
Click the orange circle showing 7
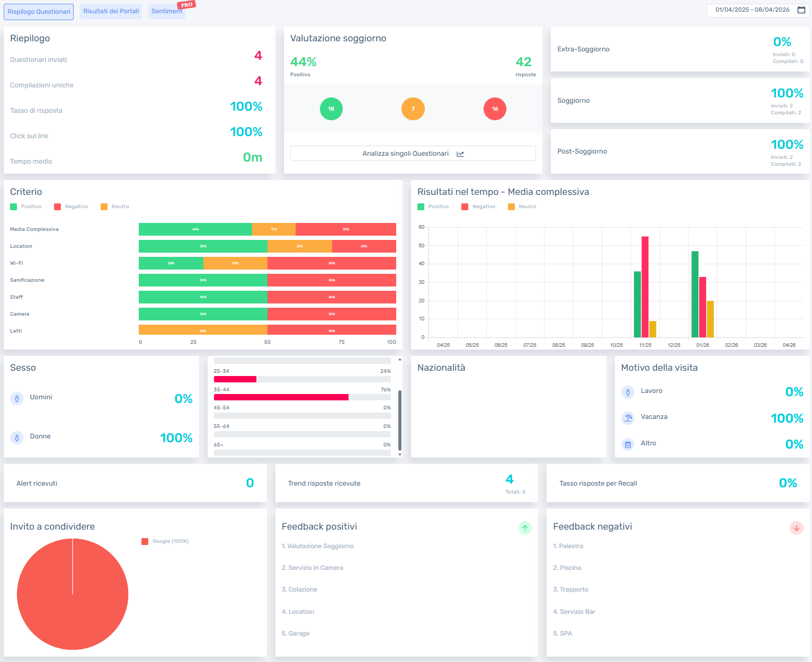[413, 109]
